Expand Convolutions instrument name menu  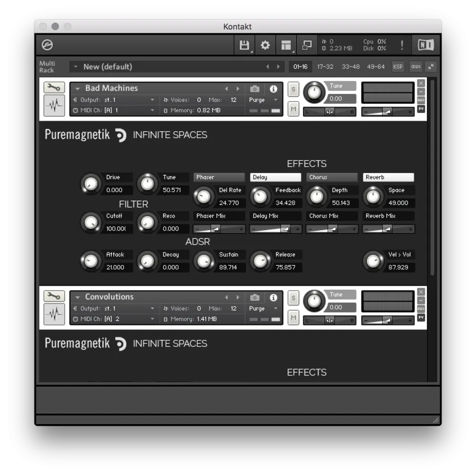(x=78, y=297)
